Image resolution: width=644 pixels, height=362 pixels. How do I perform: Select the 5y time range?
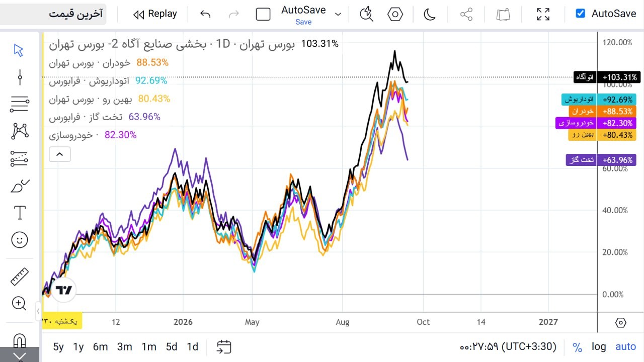tap(58, 346)
